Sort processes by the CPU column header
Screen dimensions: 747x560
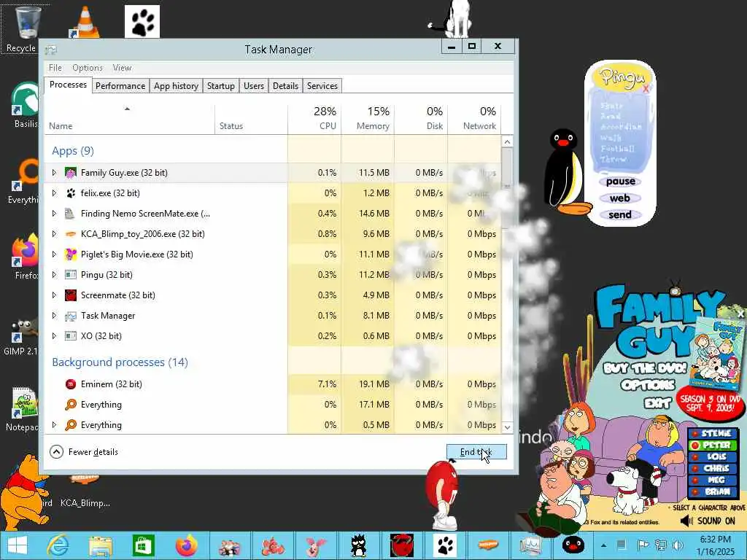coord(314,118)
